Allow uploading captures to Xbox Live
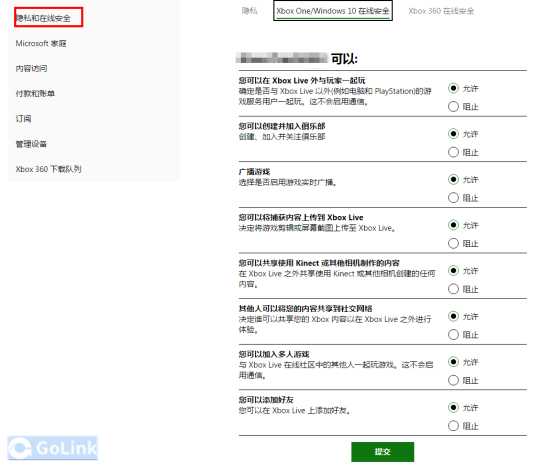The height and width of the screenshot is (474, 554). coord(453,225)
